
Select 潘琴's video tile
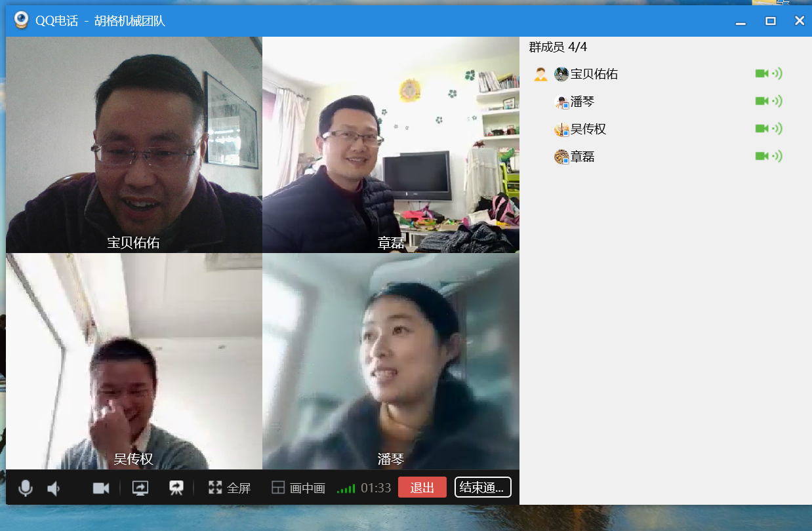click(x=390, y=361)
